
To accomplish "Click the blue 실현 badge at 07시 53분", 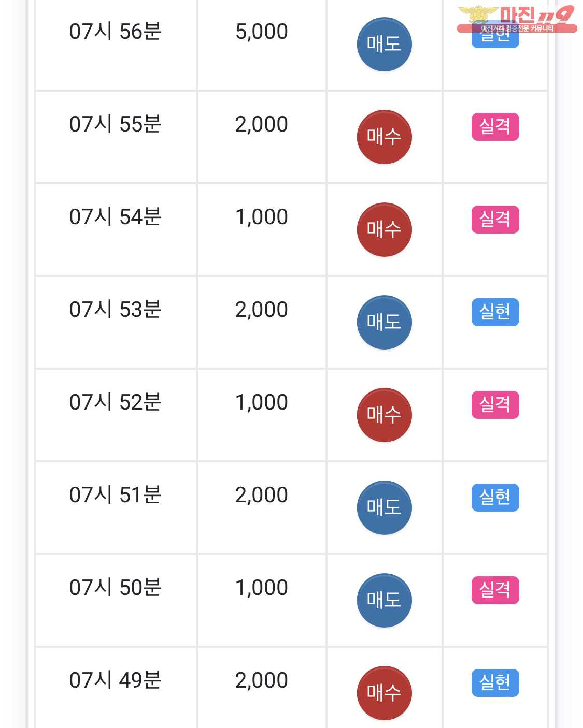I will (495, 312).
